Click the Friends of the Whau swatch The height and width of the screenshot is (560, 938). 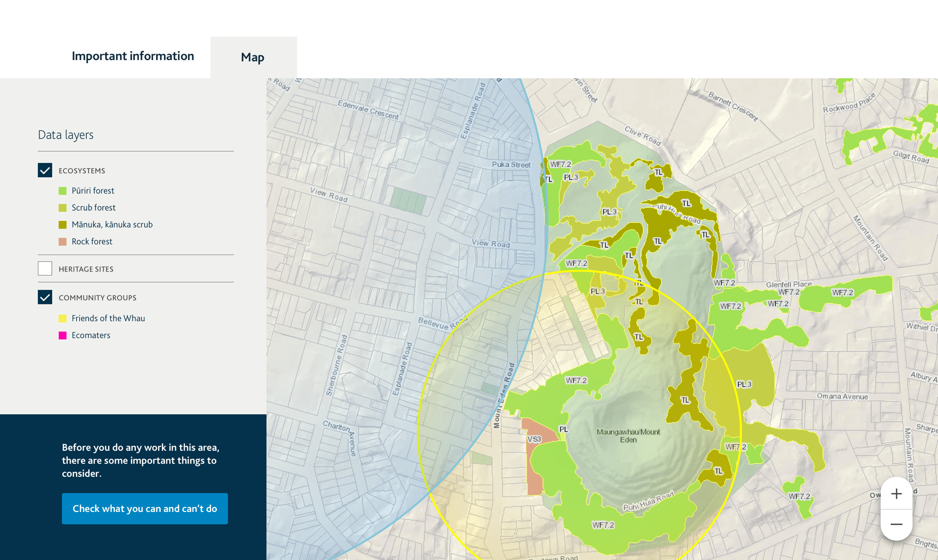pos(63,318)
